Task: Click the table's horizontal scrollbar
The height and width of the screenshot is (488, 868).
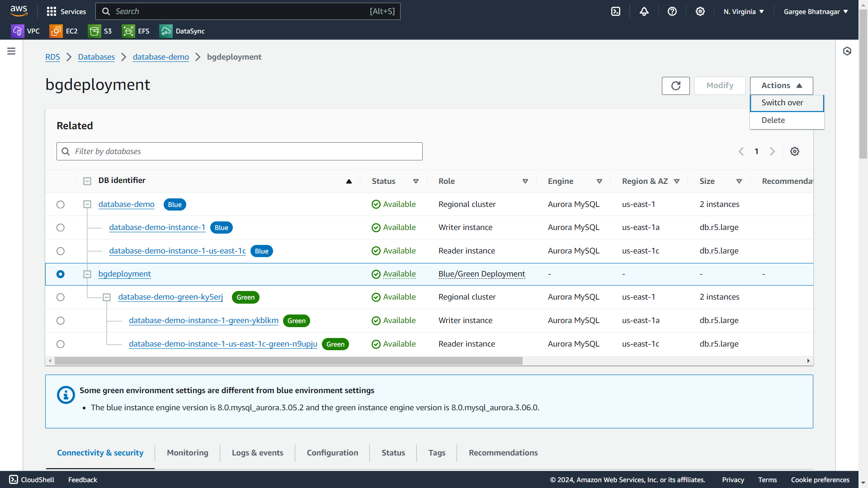Action: point(288,361)
